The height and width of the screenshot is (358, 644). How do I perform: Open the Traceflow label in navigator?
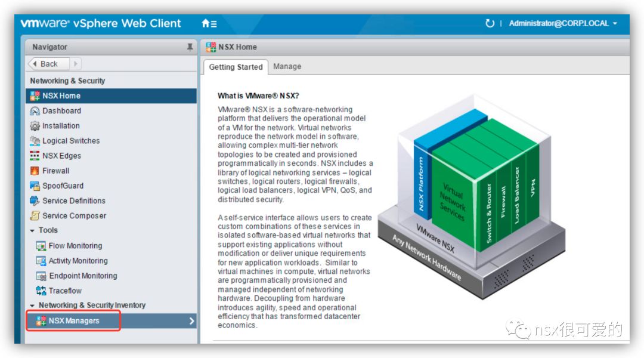point(65,291)
